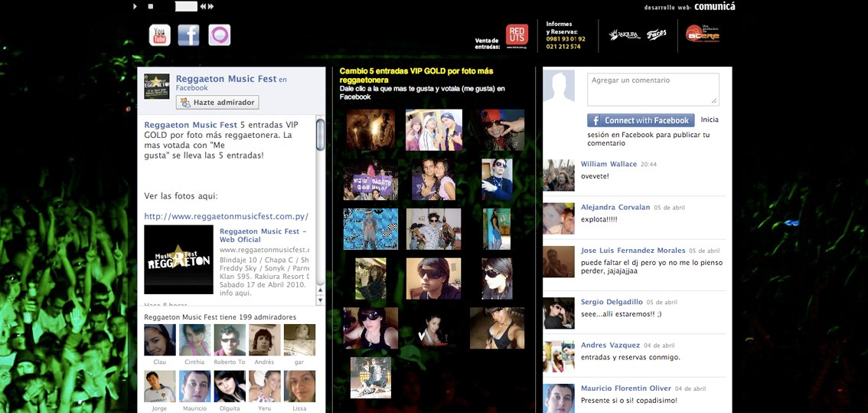868x413 pixels.
Task: Click the Connect with Facebook button
Action: pyautogui.click(x=641, y=120)
